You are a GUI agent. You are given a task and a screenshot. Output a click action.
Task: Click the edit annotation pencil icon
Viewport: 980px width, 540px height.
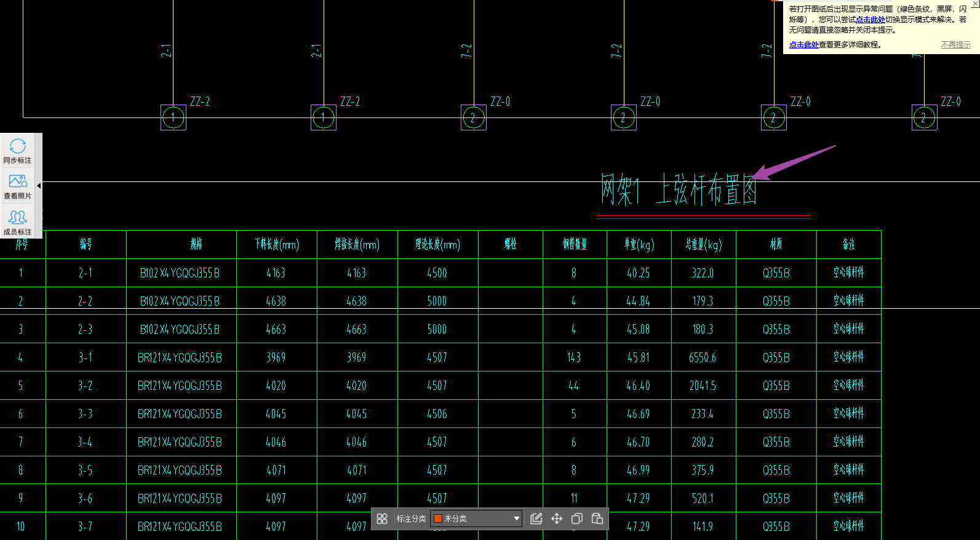536,518
